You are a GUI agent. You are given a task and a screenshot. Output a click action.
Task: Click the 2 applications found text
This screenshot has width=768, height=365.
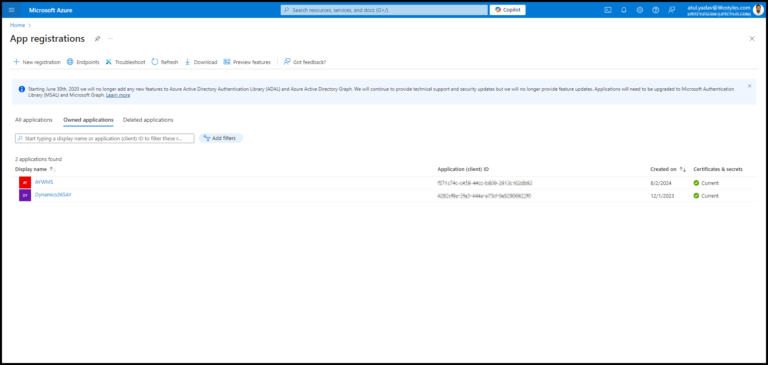pos(39,159)
